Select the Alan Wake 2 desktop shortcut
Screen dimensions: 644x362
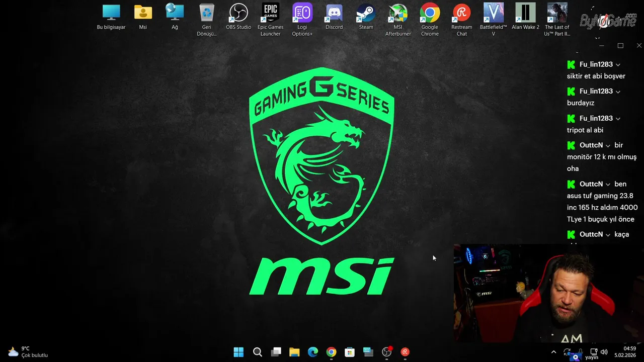[525, 17]
